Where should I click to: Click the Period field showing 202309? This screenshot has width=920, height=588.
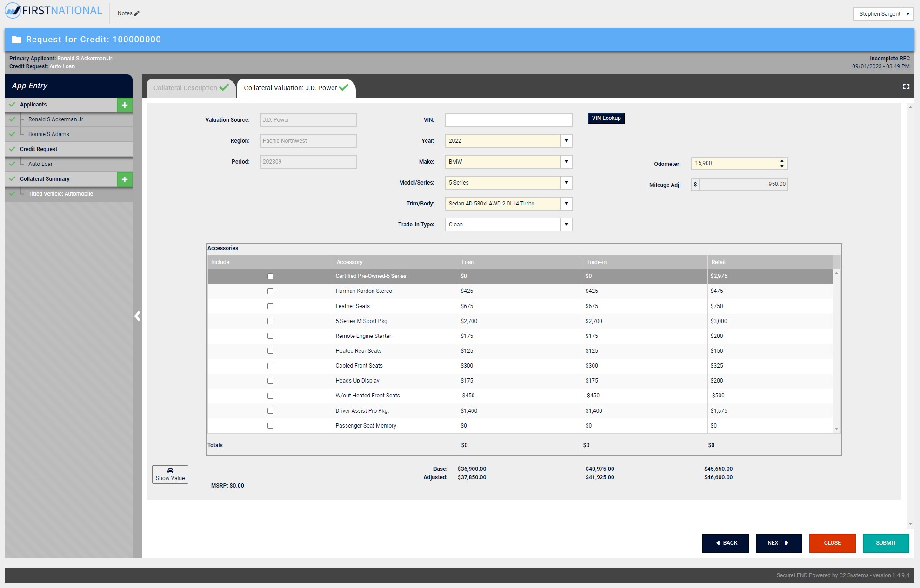point(308,162)
